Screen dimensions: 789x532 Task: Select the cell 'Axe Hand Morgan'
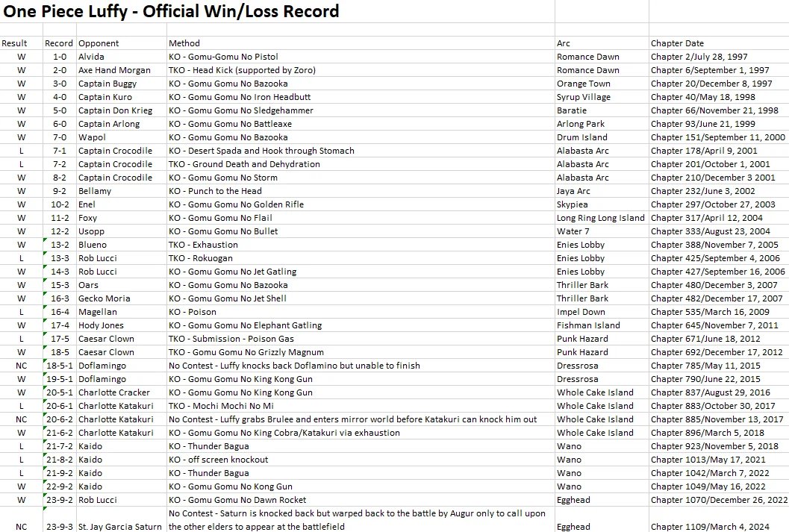(122, 70)
